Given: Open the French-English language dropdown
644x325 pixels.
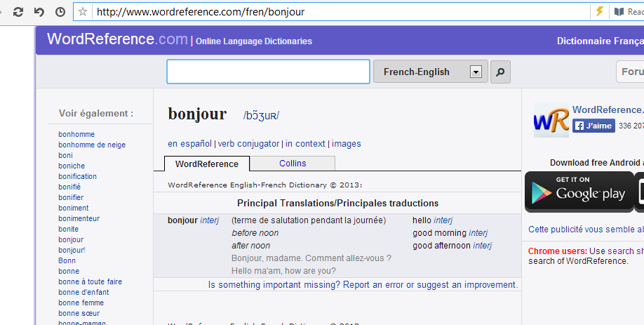Looking at the screenshot, I should tap(431, 72).
